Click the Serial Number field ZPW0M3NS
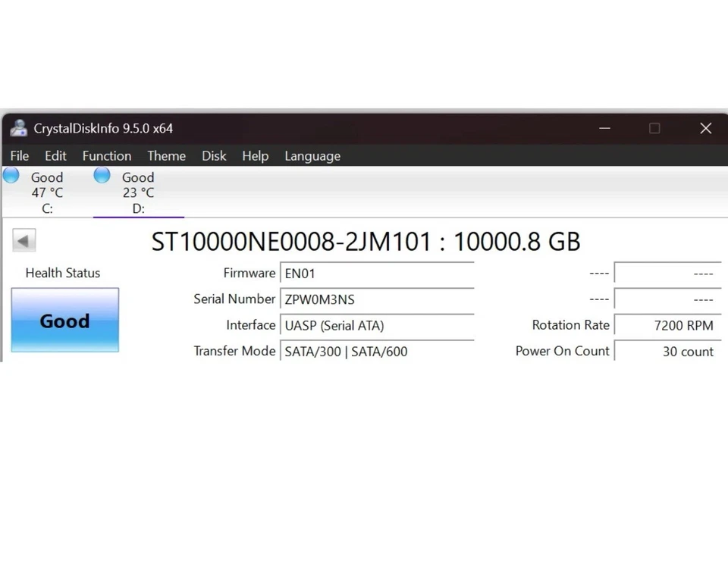The width and height of the screenshot is (728, 579). tap(377, 299)
